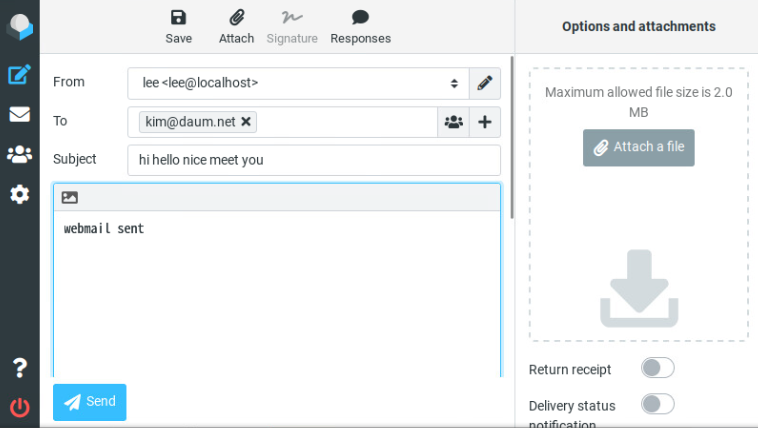Open the Help question mark icon
758x428 pixels.
click(x=19, y=368)
